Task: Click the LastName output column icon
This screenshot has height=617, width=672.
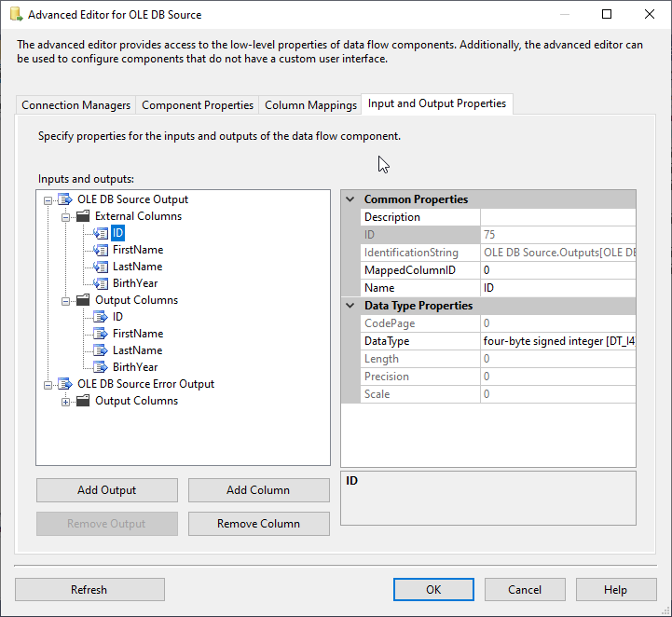Action: pos(101,350)
